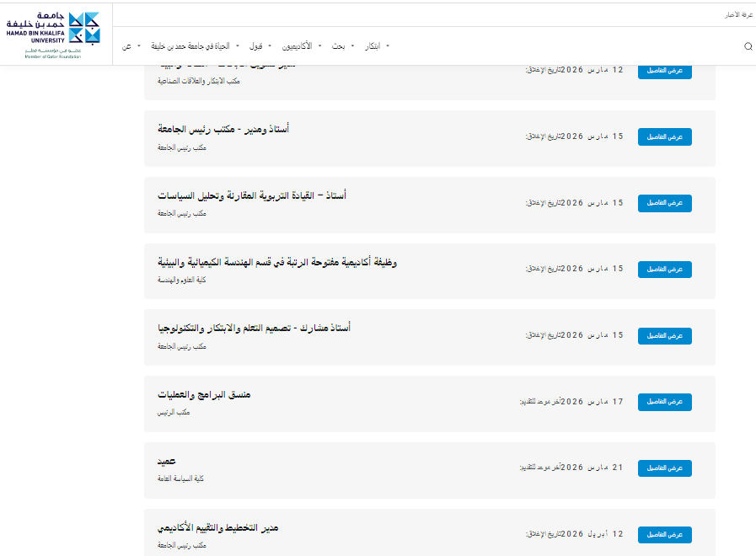Open the قبول menu item
Viewport: 756px width, 556px height.
(x=255, y=46)
